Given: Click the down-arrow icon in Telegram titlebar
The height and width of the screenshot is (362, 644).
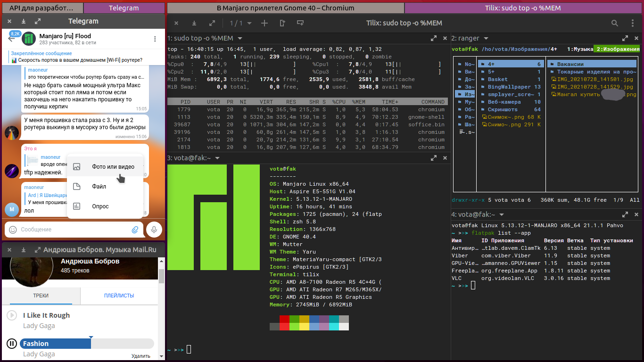Looking at the screenshot, I should tap(24, 21).
